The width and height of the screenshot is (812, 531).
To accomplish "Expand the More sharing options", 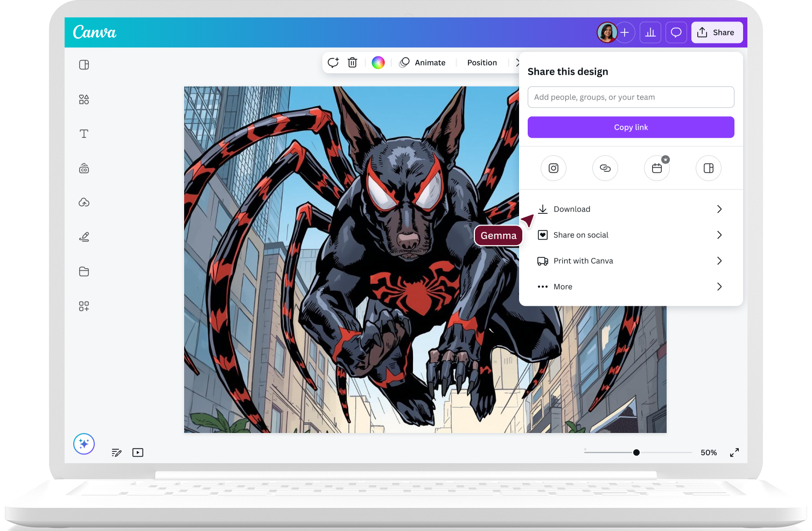I will [x=631, y=287].
